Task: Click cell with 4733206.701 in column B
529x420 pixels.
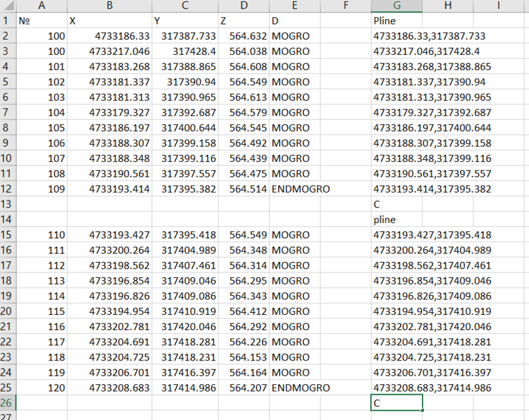Action: pyautogui.click(x=109, y=372)
